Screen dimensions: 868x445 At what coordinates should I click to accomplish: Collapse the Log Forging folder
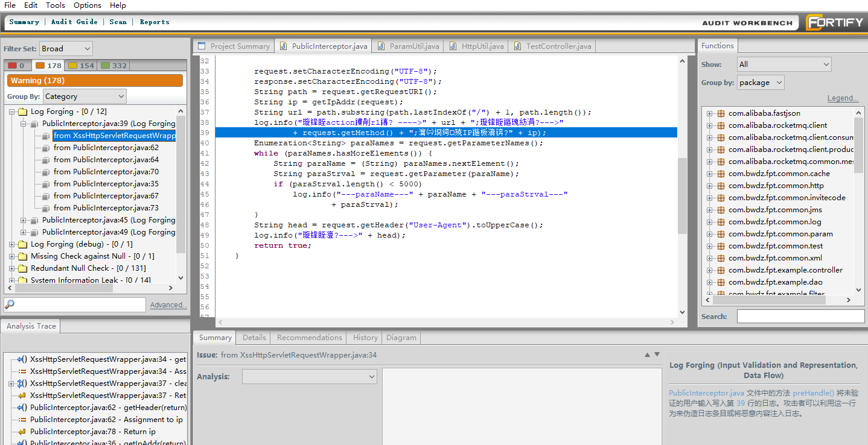click(13, 112)
